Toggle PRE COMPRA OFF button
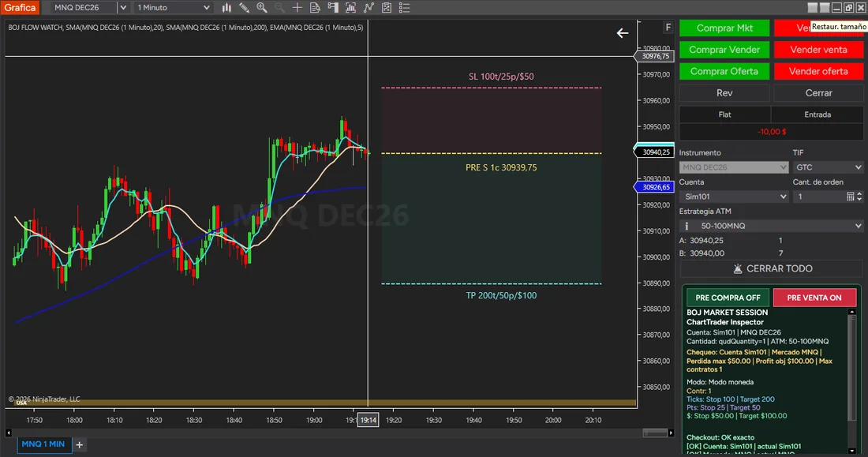 point(728,298)
